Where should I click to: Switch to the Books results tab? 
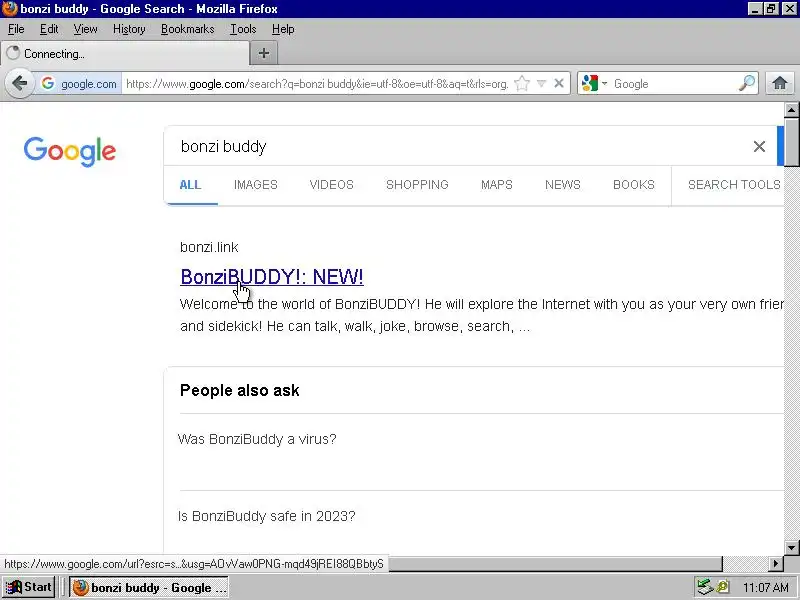[x=634, y=185]
